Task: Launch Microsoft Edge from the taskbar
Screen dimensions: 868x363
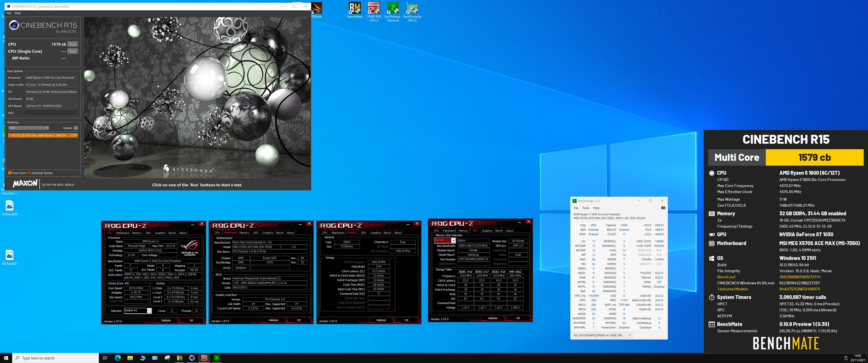Action: coord(118,358)
